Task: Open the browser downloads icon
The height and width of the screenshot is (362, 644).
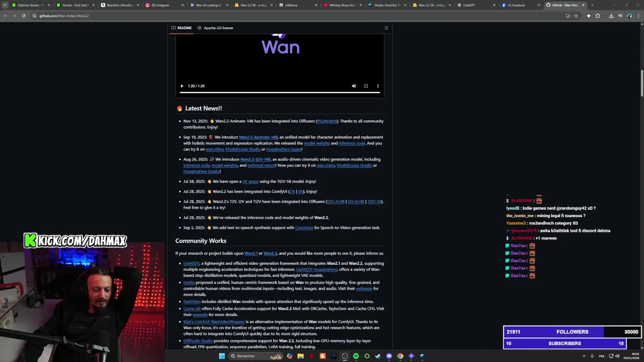Action: click(611, 16)
